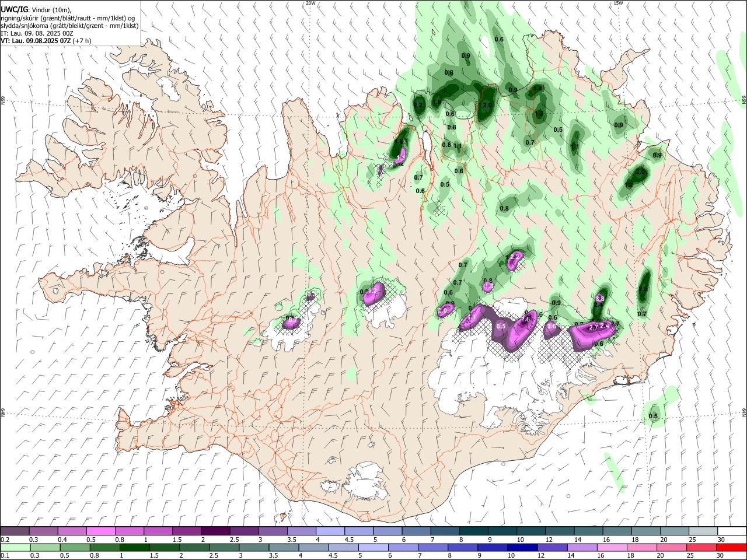Click the '2.2' value on the pink snow patch

(514, 257)
